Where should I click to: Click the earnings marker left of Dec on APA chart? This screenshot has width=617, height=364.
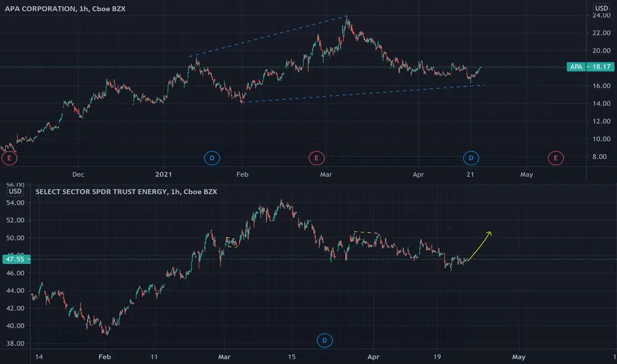(9, 158)
